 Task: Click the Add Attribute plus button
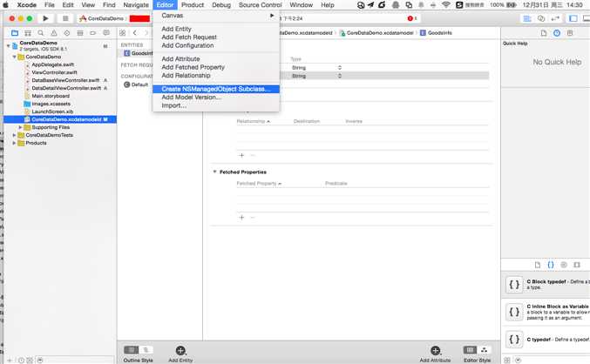[x=436, y=350]
